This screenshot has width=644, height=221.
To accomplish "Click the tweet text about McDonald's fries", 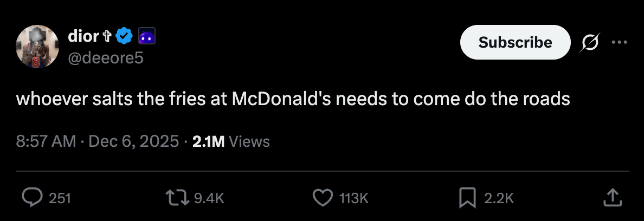I will (x=293, y=100).
